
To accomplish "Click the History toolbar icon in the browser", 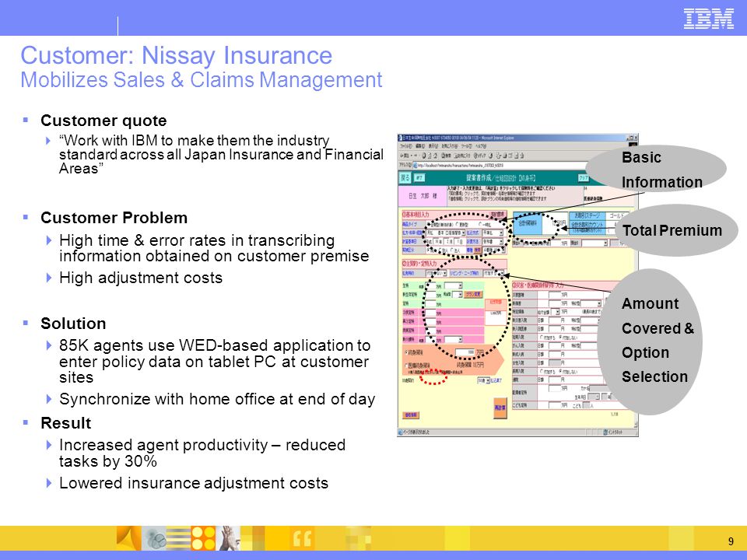I will [491, 156].
